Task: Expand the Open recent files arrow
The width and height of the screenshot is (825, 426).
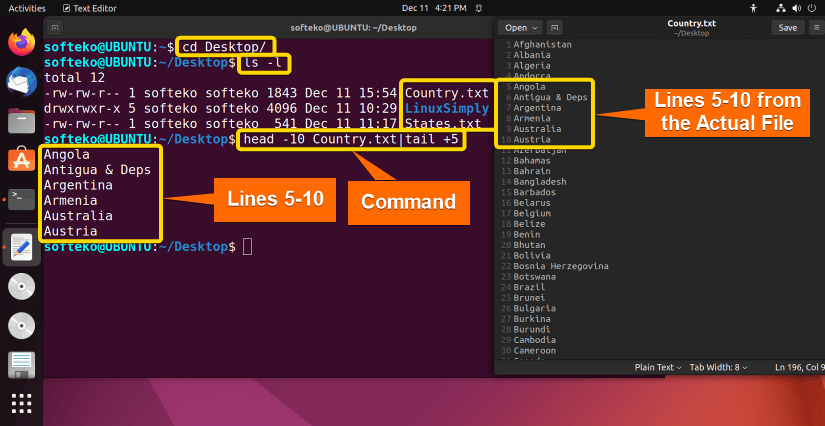Action: click(536, 28)
